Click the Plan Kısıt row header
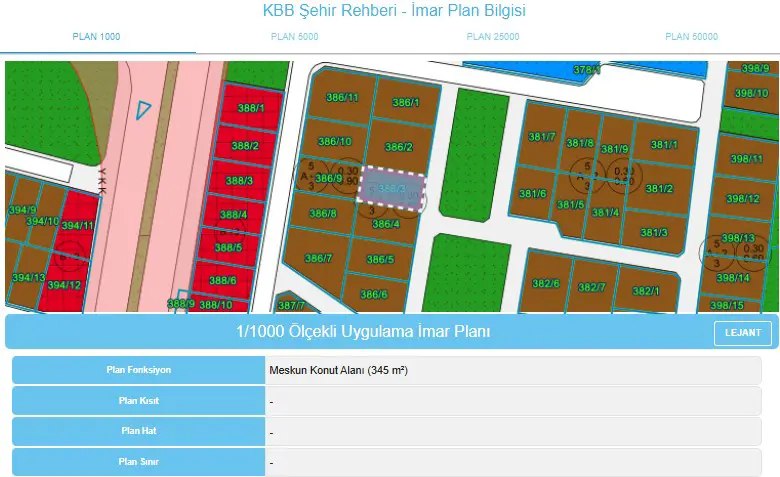Viewport: 780px width, 477px height. (138, 401)
